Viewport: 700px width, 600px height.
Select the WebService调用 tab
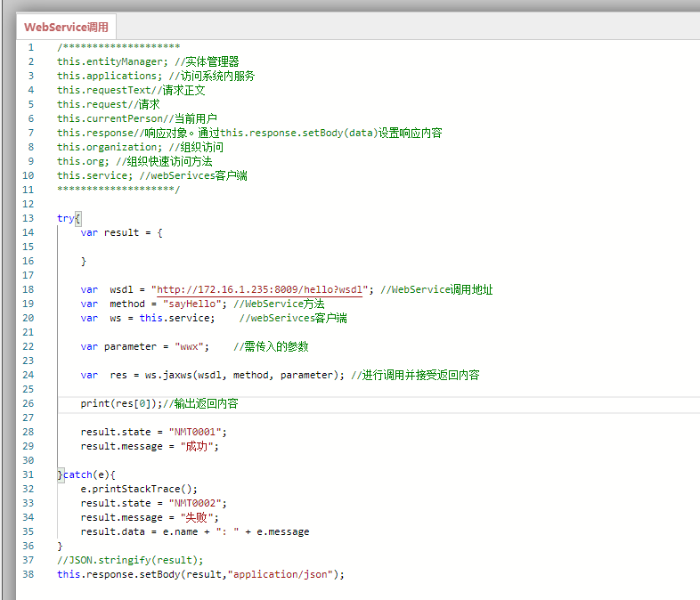pos(66,28)
